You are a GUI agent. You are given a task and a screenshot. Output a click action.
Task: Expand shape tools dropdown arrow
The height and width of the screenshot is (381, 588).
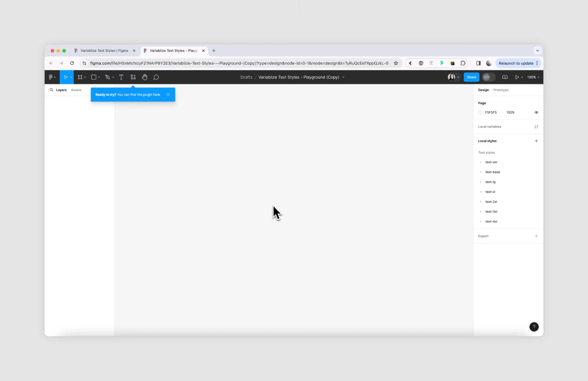99,78
